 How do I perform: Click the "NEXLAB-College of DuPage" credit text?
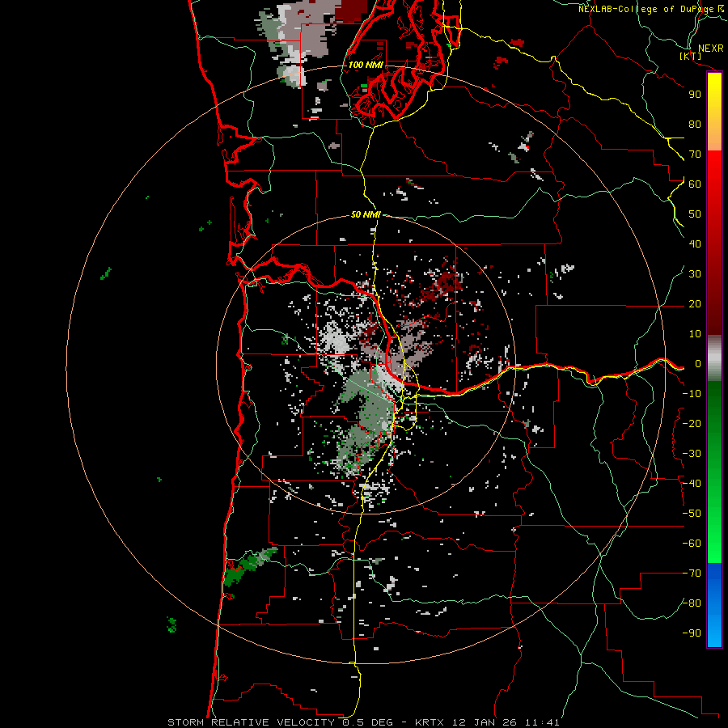tap(645, 9)
